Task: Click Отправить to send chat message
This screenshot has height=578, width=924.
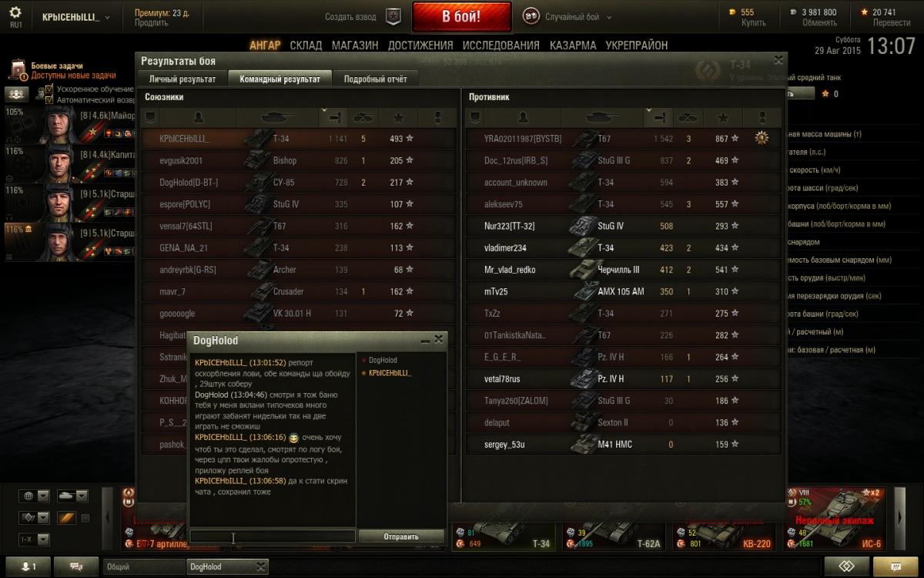Action: (x=401, y=536)
